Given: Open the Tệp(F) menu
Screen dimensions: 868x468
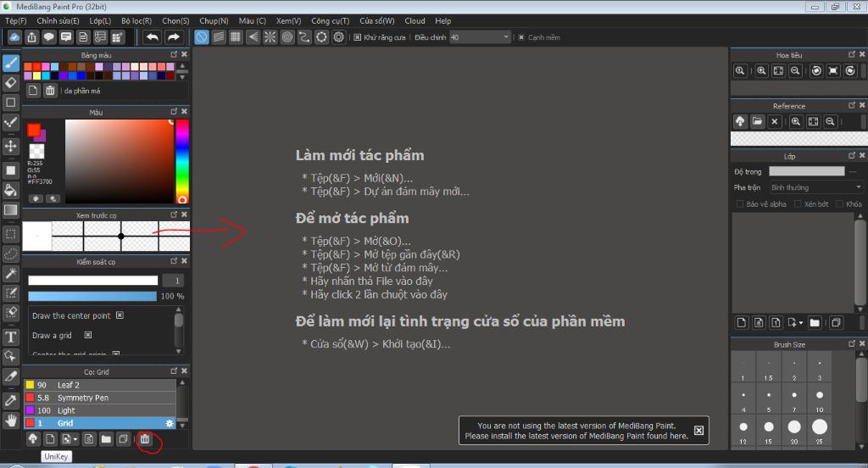Looking at the screenshot, I should click(15, 20).
